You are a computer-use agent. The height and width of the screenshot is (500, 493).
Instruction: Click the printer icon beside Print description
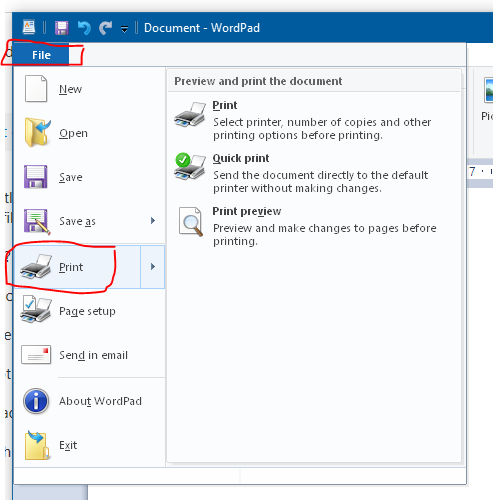(x=190, y=114)
